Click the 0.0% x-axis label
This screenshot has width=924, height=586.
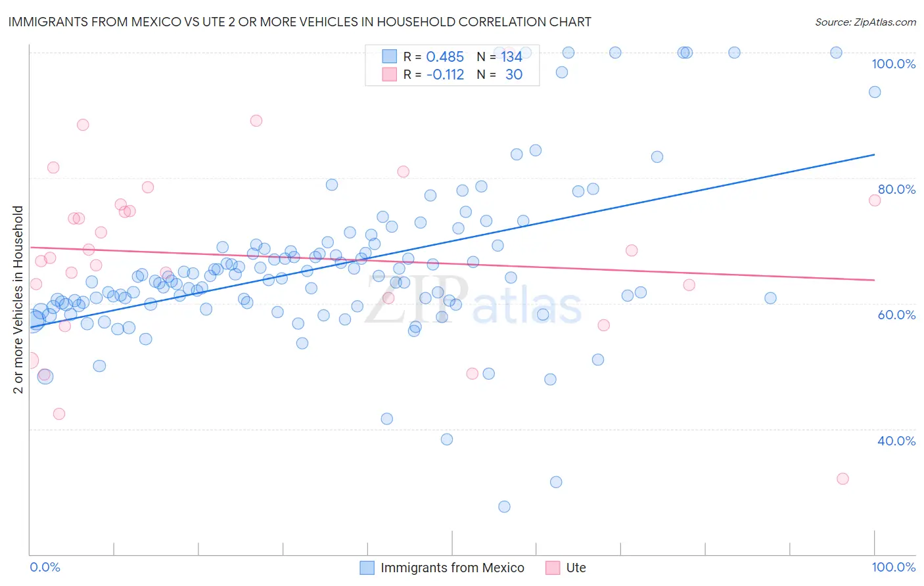click(45, 567)
